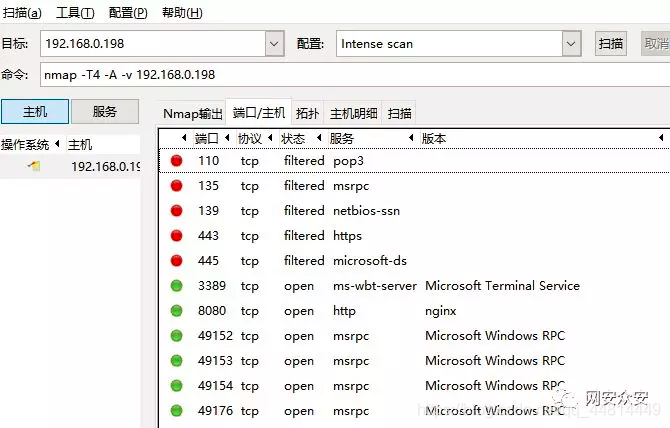Viewport: 670px width, 428px height.
Task: Open the 工具(T) menu
Action: (x=75, y=13)
